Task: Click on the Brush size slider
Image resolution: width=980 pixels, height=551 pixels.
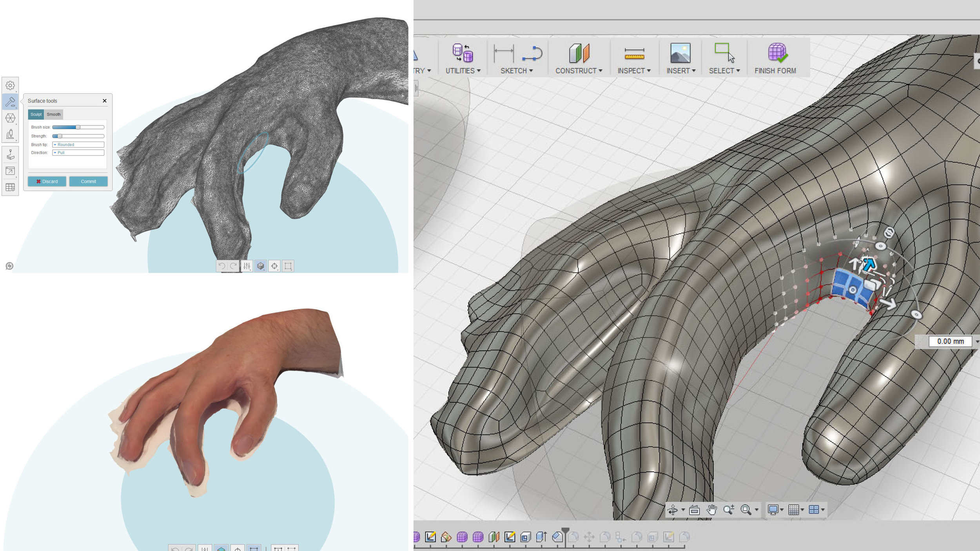Action: coord(78,127)
